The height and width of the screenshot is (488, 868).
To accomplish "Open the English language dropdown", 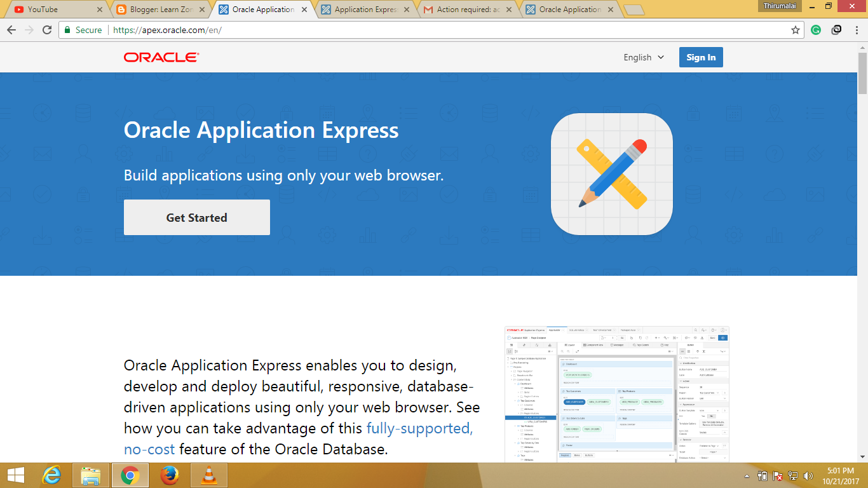I will click(644, 57).
